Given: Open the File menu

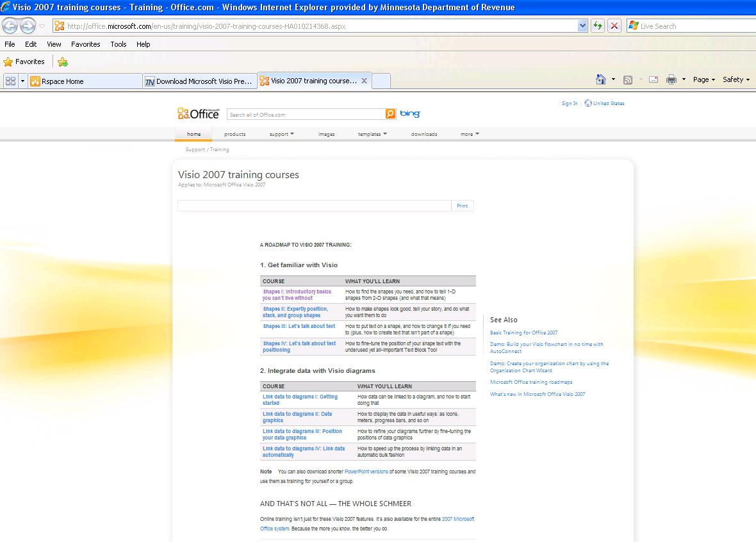Looking at the screenshot, I should [x=10, y=44].
